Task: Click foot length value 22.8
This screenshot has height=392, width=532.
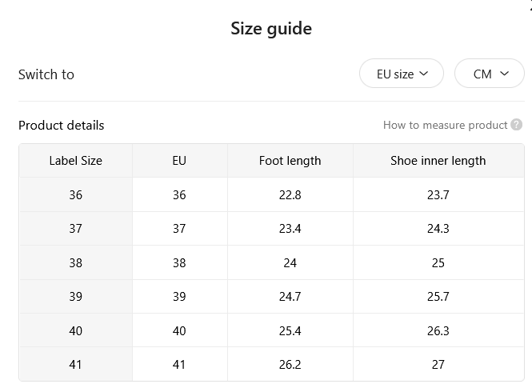Action: [x=290, y=195]
